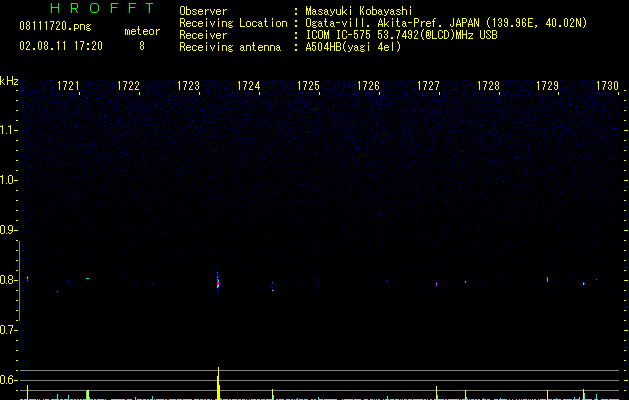Click the 1727 time marker

point(428,86)
